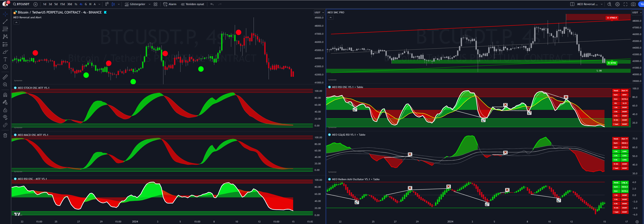Open the MEO Reversal layout dropdown

(601, 4)
